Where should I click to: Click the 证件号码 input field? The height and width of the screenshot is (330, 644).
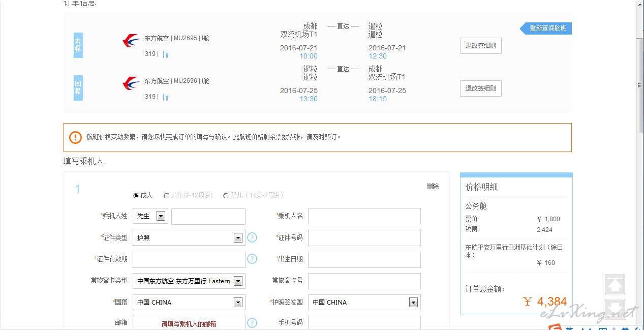[x=364, y=237]
